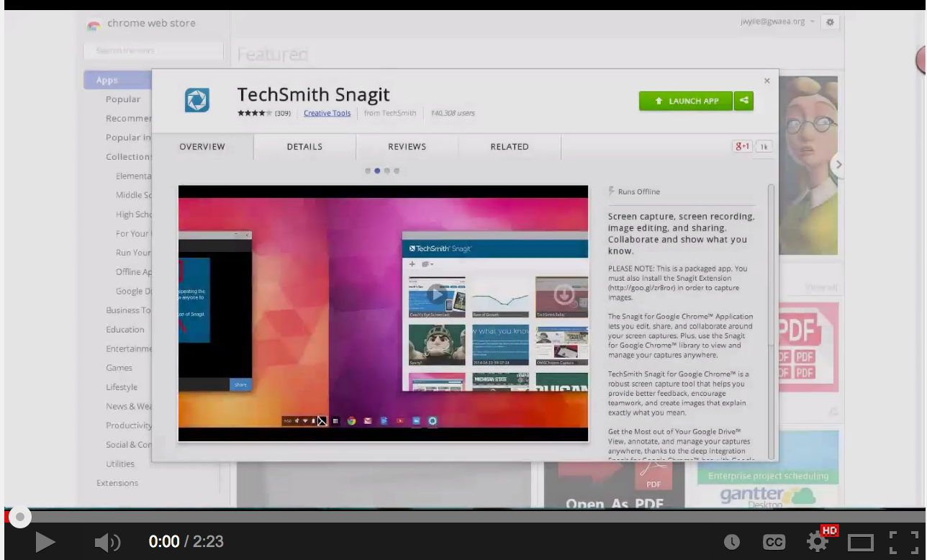Open the web store settings gear

click(830, 22)
